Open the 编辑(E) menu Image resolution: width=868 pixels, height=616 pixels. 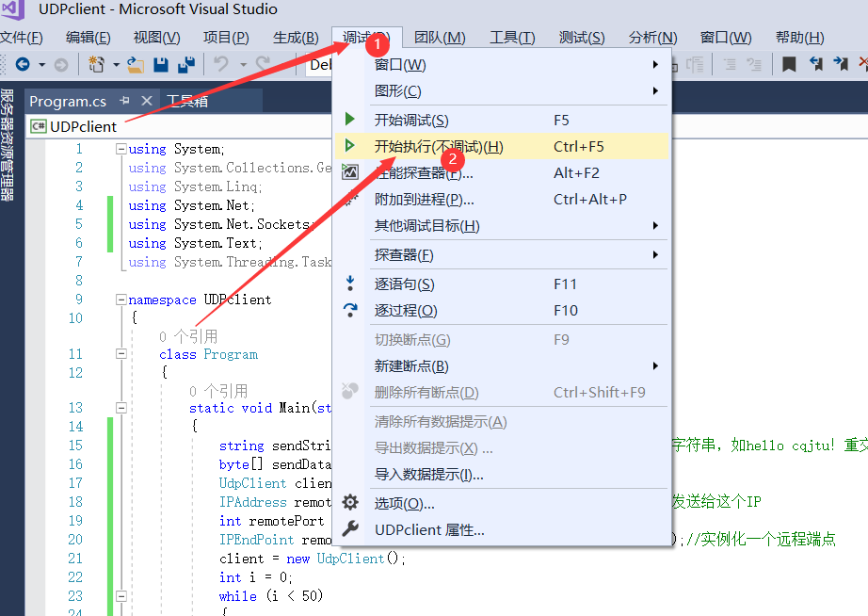88,38
